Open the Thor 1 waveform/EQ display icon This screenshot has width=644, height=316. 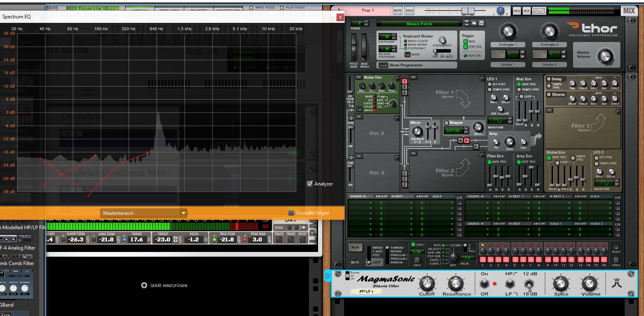pyautogui.click(x=539, y=11)
